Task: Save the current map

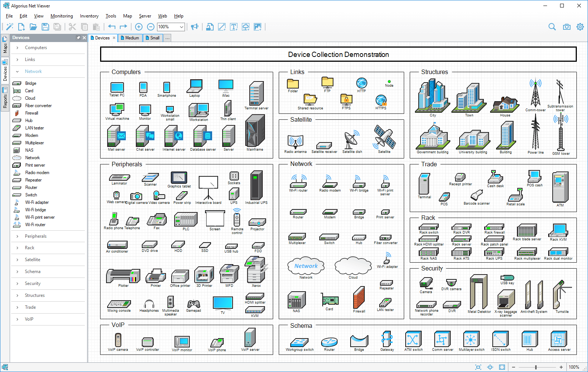Action: coord(45,27)
